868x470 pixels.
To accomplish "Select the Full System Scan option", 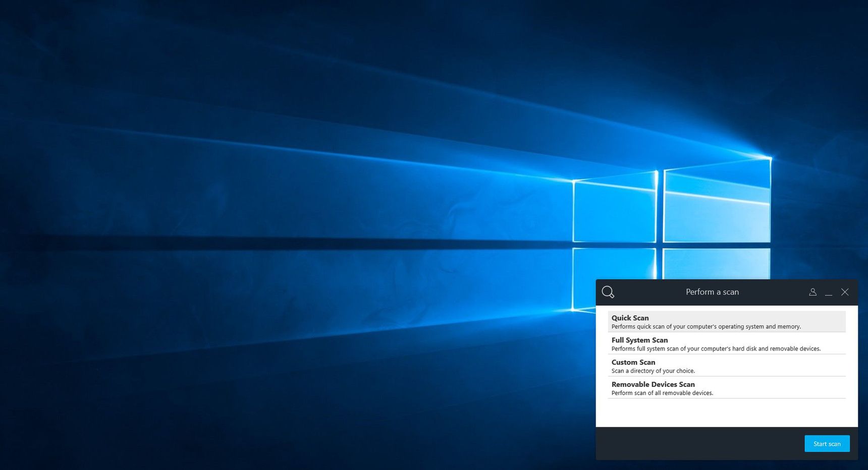I will click(x=727, y=344).
